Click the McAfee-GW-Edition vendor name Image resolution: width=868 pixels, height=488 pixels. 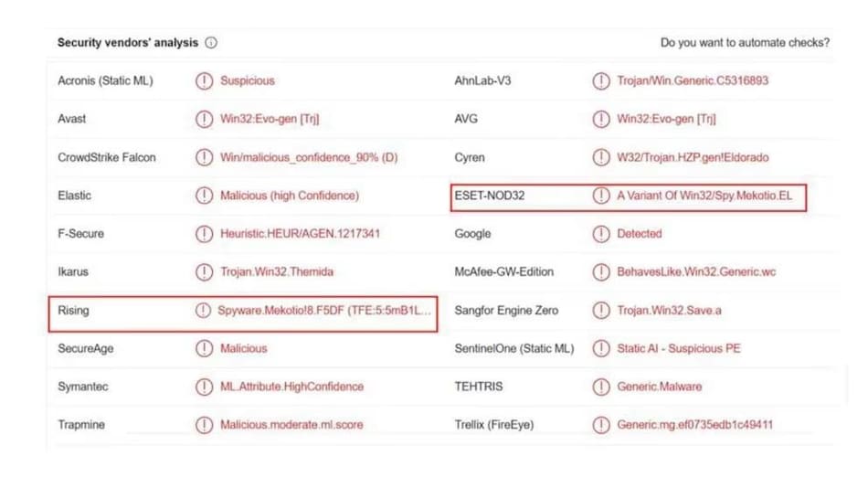503,272
